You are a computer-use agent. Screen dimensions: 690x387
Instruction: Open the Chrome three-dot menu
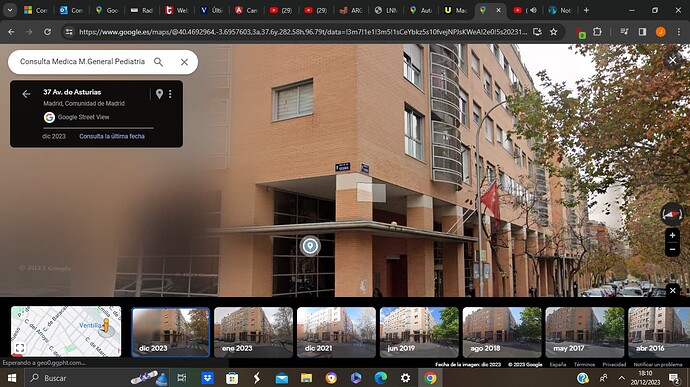point(679,32)
